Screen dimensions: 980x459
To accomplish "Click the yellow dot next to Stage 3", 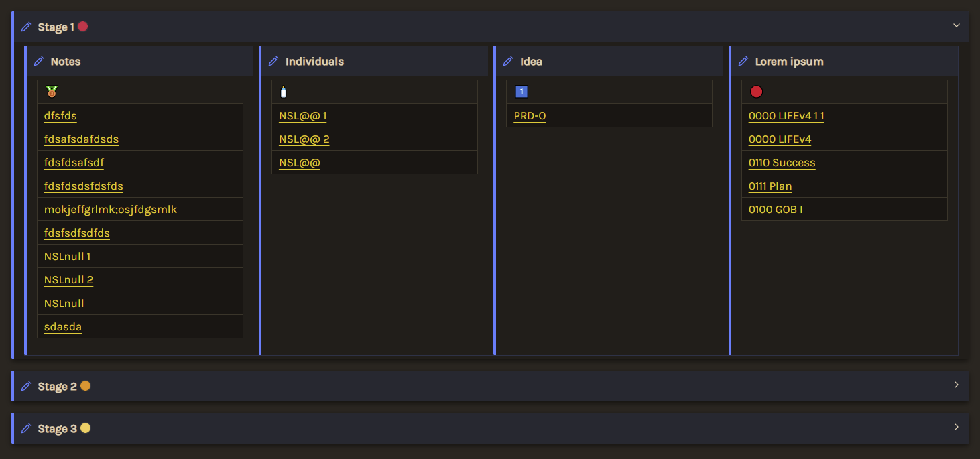I will click(x=85, y=428).
